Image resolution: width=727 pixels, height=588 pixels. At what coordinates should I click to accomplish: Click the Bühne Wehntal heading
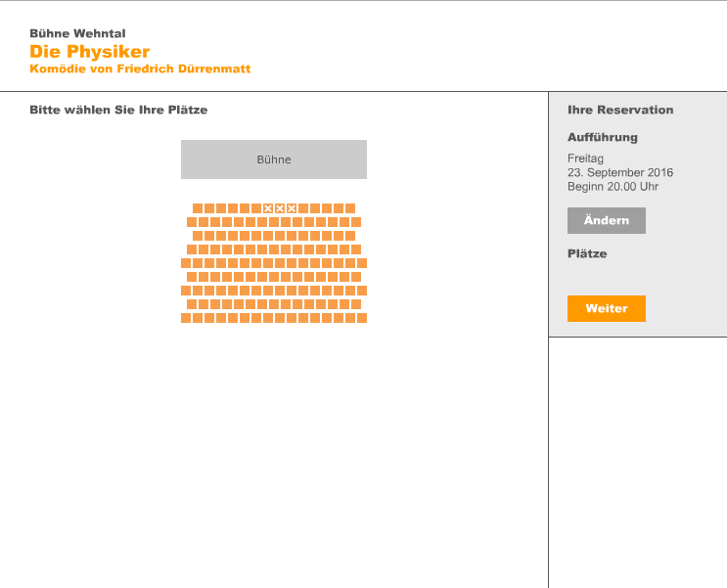pyautogui.click(x=77, y=33)
